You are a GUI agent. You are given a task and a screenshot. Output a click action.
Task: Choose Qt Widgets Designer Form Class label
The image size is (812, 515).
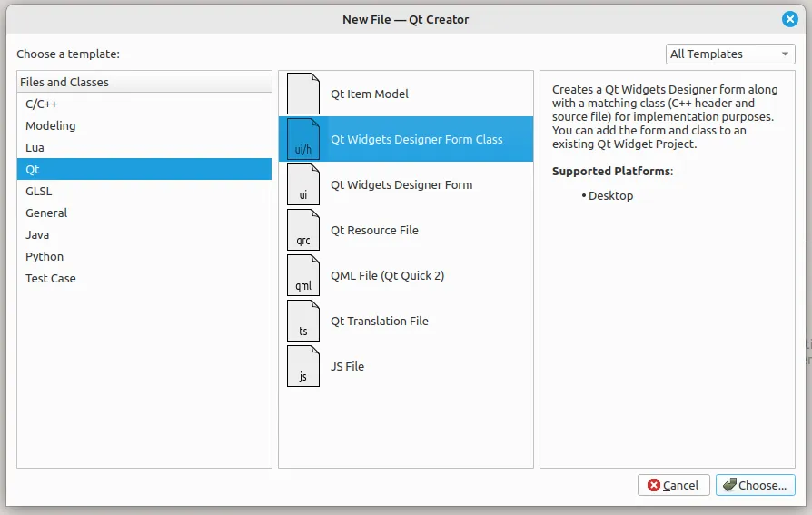click(x=416, y=139)
